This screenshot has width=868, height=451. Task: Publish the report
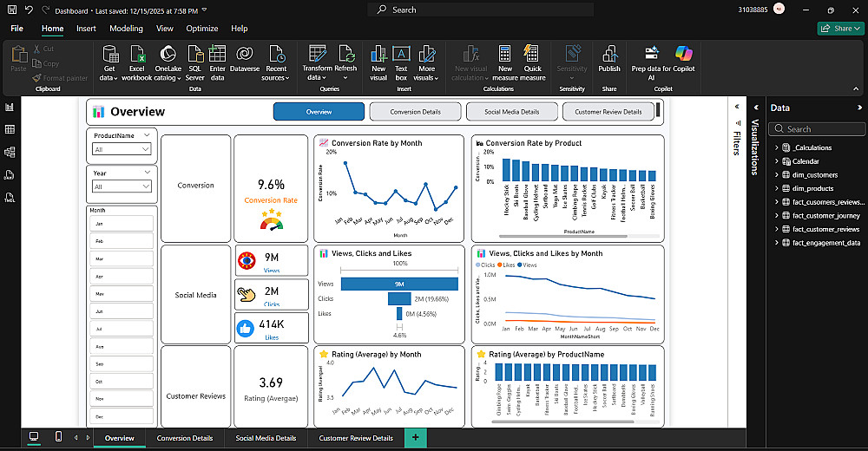(609, 59)
